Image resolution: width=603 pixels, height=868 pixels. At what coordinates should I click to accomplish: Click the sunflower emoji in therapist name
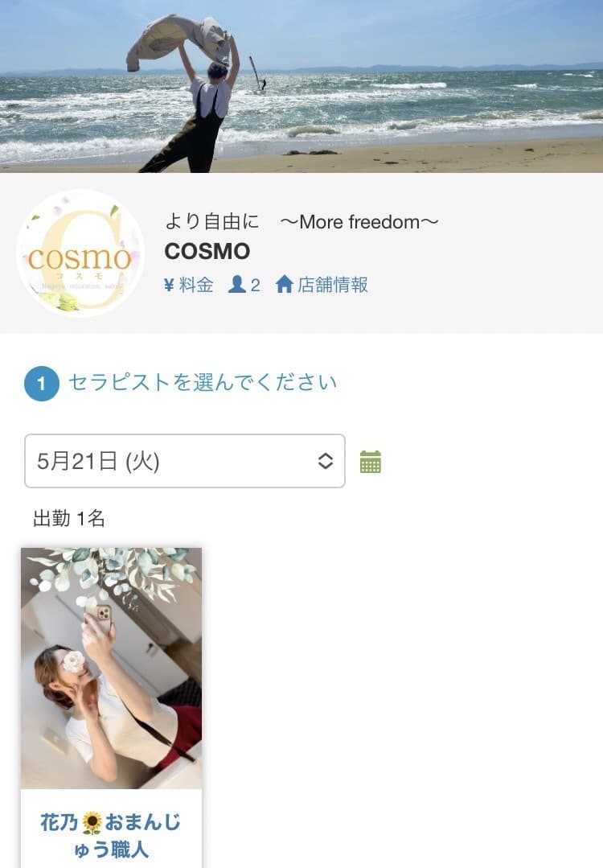pyautogui.click(x=92, y=823)
